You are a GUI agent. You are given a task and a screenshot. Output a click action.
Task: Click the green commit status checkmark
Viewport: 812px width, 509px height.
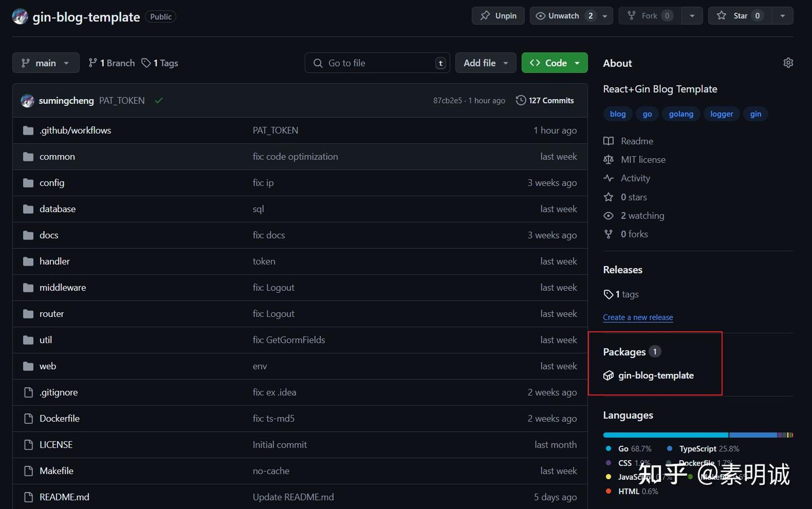158,100
